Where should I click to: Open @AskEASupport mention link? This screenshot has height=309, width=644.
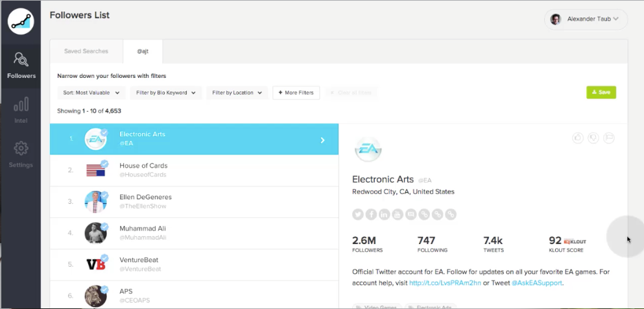[x=537, y=282]
